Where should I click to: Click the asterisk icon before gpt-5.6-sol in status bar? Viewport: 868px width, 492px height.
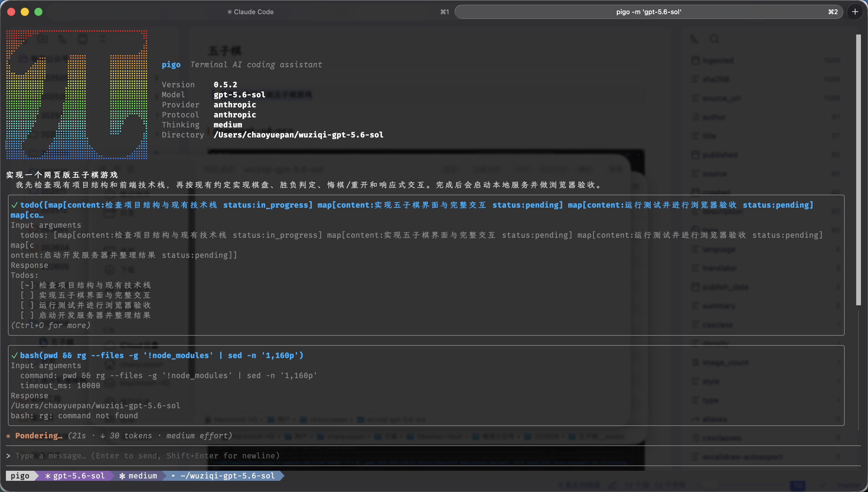tap(48, 476)
